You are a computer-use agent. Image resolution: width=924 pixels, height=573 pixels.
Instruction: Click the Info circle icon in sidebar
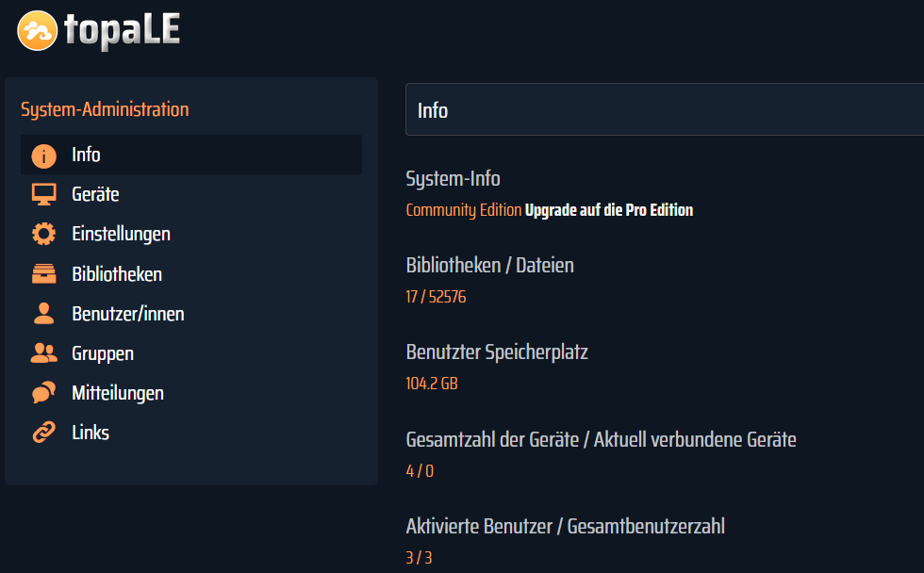(x=44, y=156)
